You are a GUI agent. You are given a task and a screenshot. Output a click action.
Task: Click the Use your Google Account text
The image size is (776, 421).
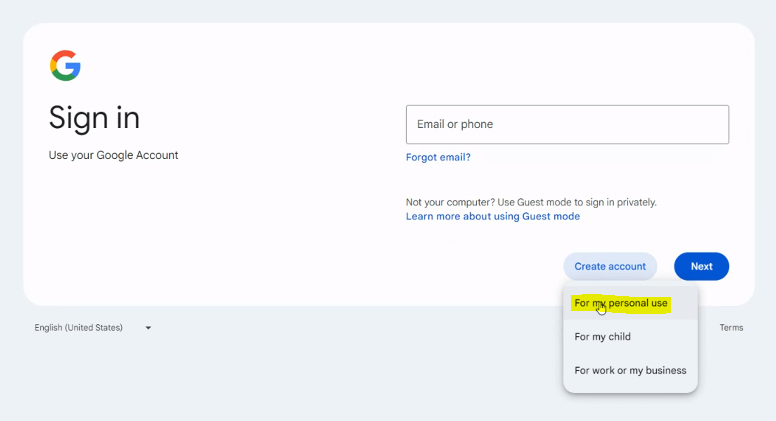[113, 155]
